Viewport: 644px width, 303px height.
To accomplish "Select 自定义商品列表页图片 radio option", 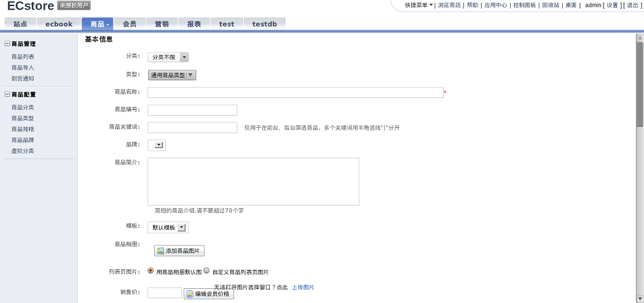I will [x=207, y=271].
